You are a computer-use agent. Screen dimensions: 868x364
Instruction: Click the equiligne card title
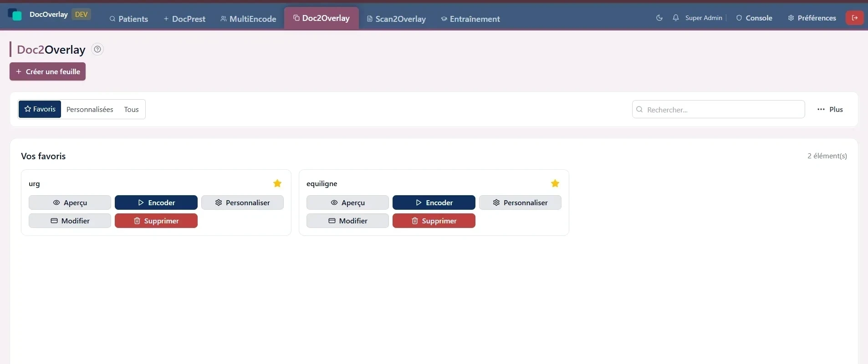click(322, 183)
